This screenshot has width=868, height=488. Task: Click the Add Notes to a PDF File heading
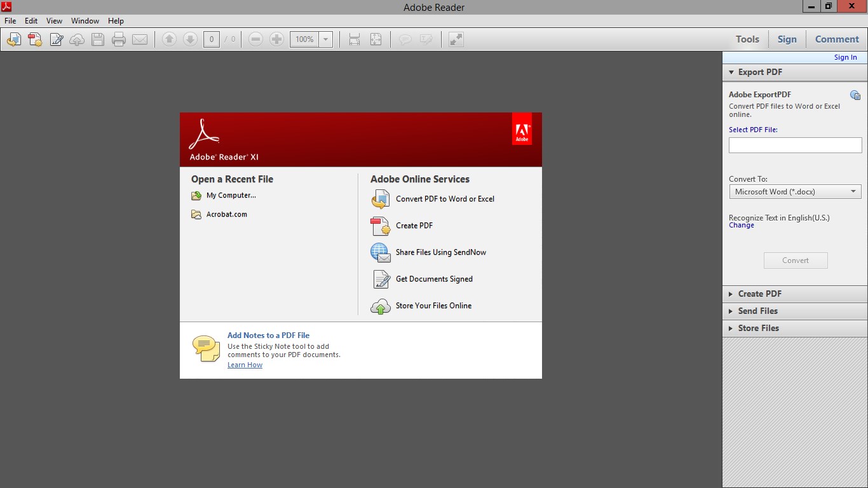269,335
